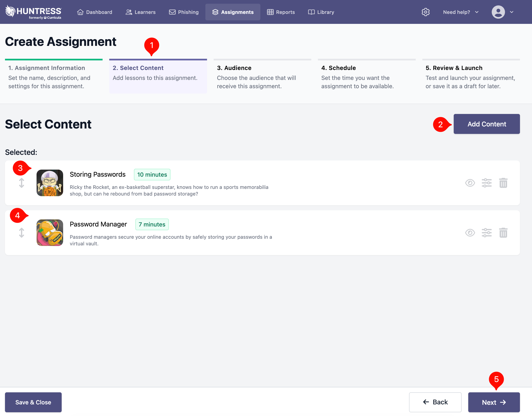Click chevron next to profile avatar
The width and height of the screenshot is (532, 416).
click(x=511, y=12)
